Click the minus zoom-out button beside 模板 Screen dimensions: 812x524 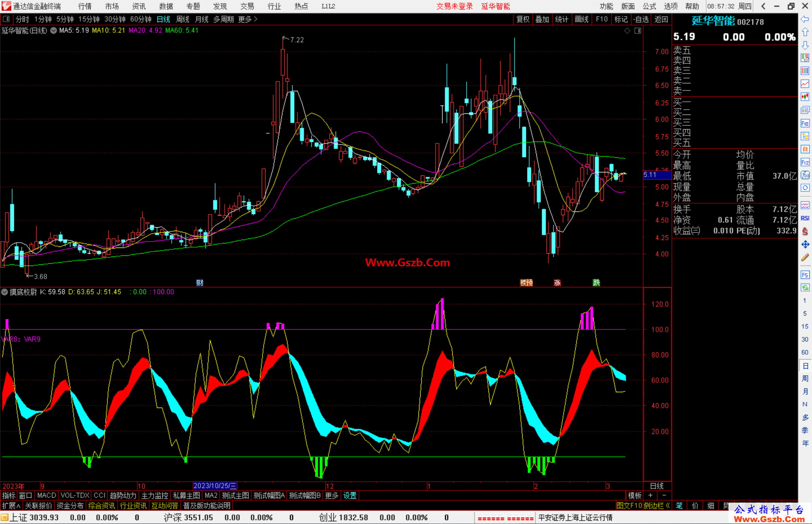664,495
